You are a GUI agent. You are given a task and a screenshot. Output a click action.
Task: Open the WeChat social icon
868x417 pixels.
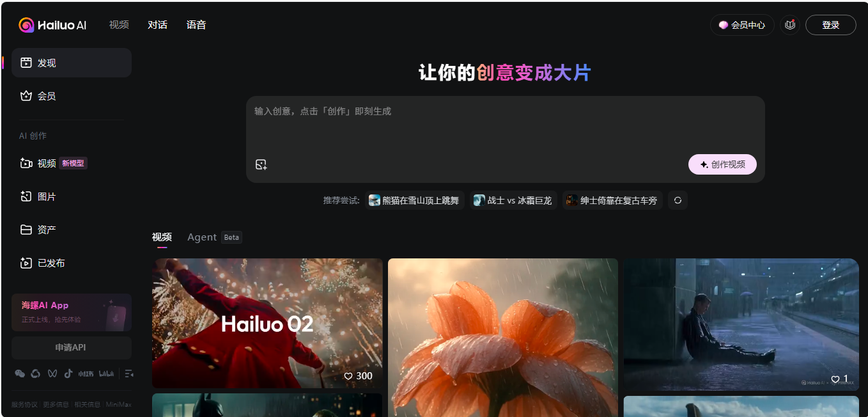click(20, 374)
